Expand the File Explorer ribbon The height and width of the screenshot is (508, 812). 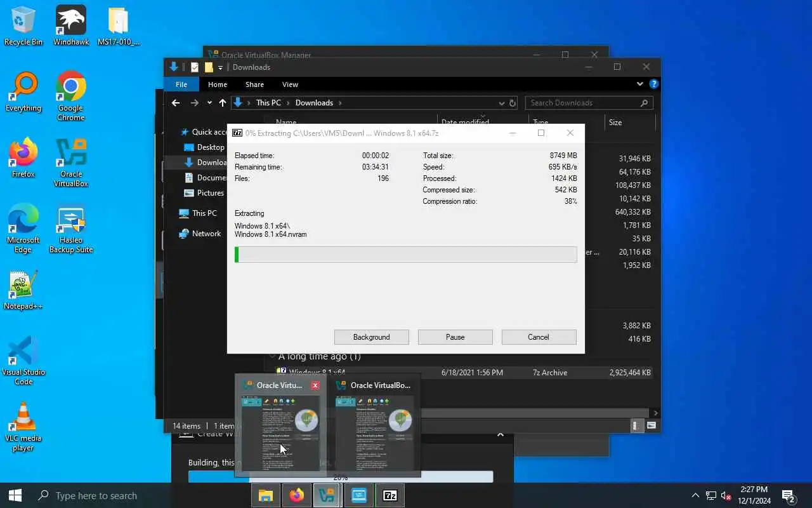[x=639, y=84]
